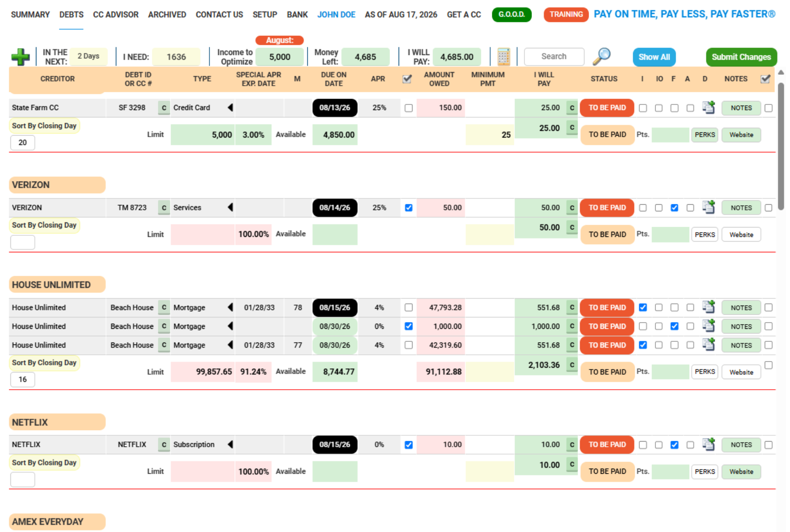The image size is (790, 532).
Task: Click the duplicate icon in the 47,793.28 mortgage row
Action: pos(708,307)
